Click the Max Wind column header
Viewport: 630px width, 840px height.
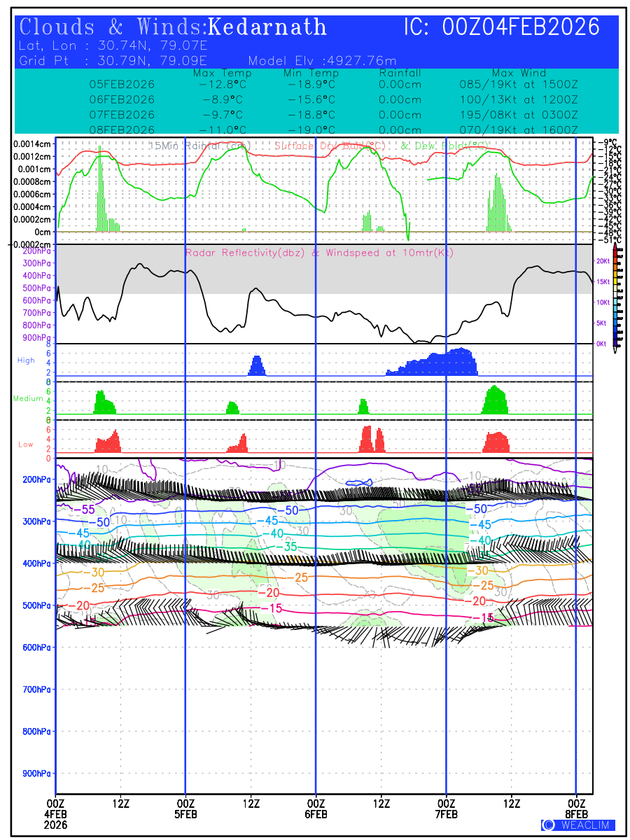coord(519,73)
